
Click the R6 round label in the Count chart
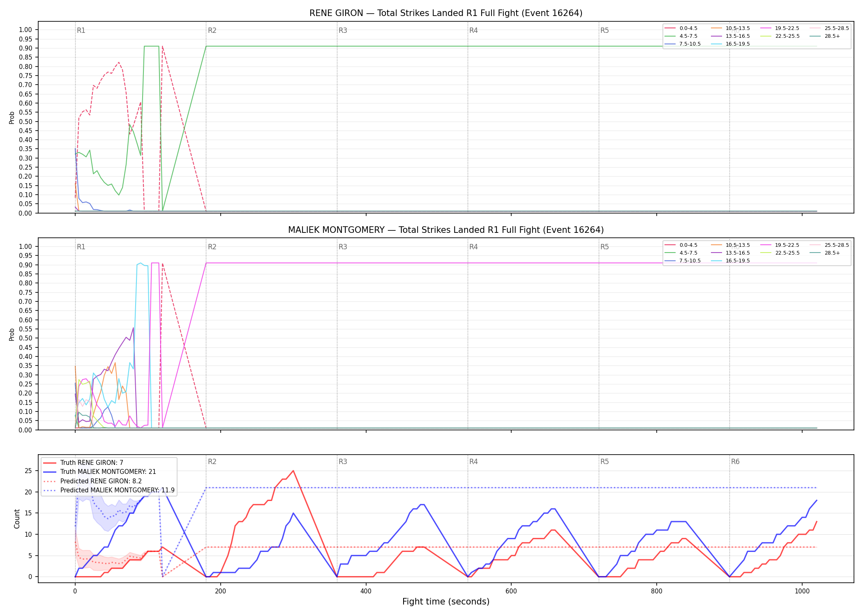coord(735,462)
